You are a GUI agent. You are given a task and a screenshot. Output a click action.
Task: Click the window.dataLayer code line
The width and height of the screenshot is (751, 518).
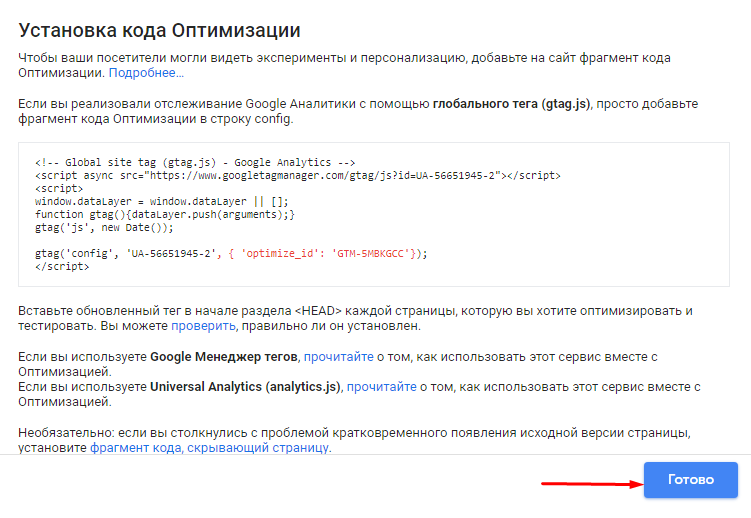click(161, 202)
